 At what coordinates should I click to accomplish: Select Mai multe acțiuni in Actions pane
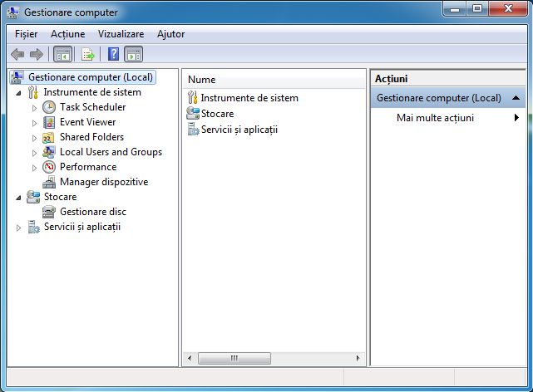coord(435,118)
